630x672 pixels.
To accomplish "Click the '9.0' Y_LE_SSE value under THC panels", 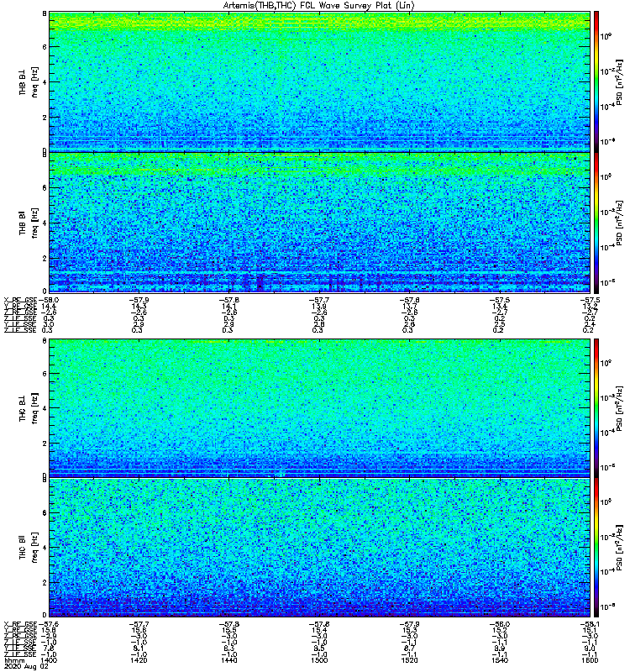I will 590,648.
